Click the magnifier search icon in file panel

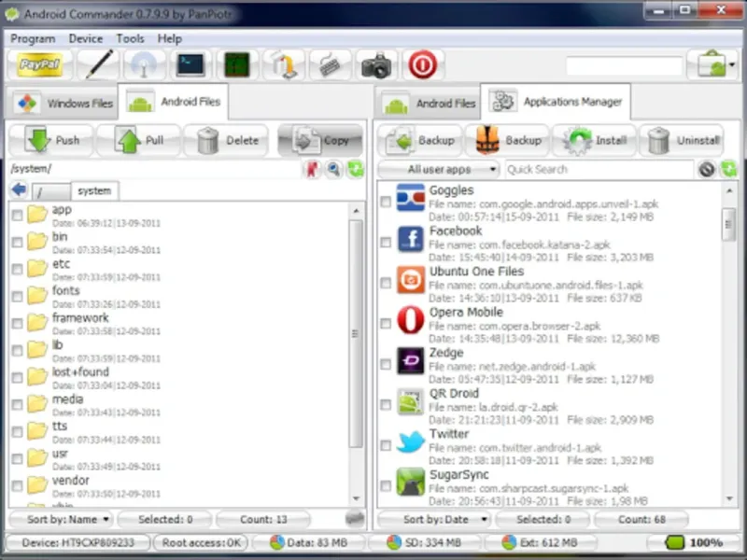pyautogui.click(x=334, y=169)
